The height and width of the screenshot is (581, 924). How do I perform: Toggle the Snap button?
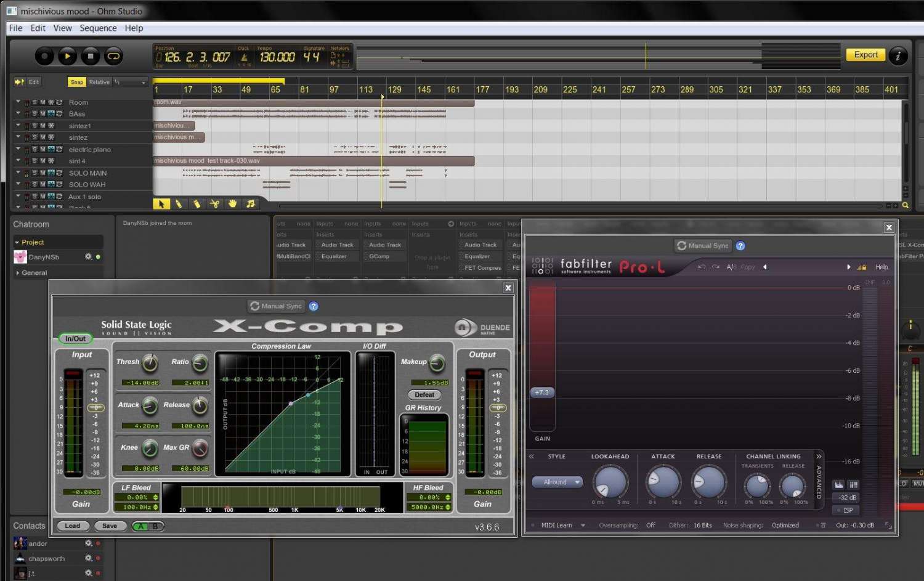(76, 82)
